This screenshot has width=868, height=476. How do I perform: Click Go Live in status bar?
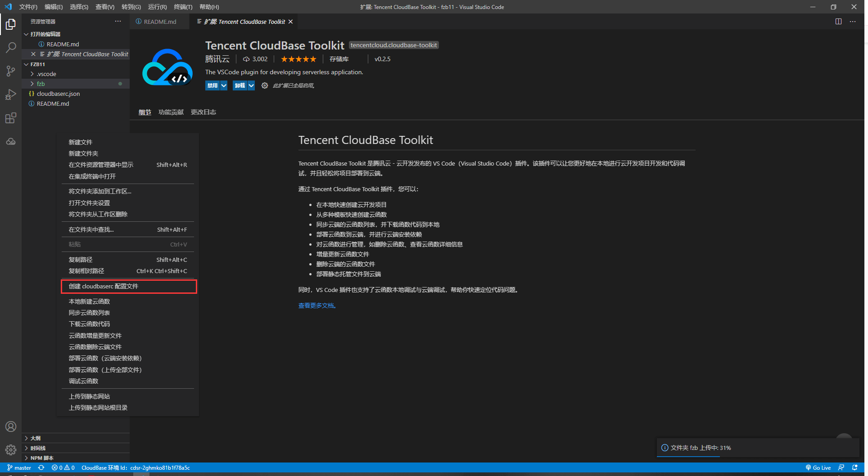(818, 467)
